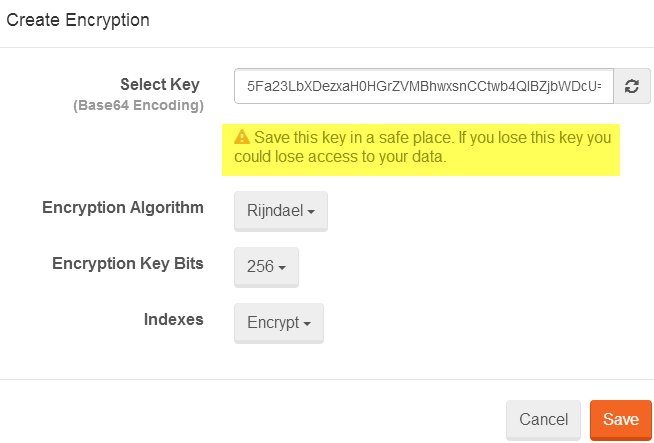Click the Encryption Key Bits label
The image size is (654, 443).
click(128, 264)
